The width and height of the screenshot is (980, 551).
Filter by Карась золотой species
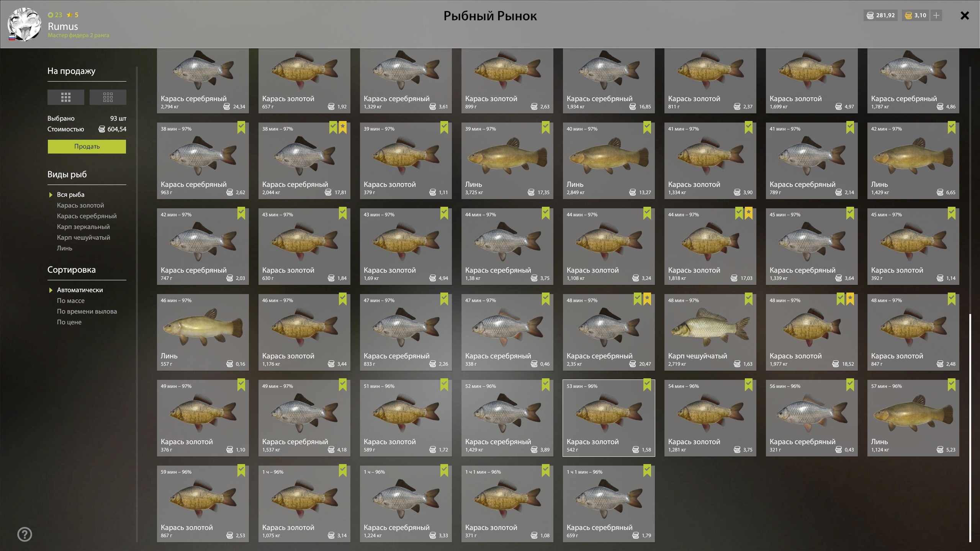(80, 205)
